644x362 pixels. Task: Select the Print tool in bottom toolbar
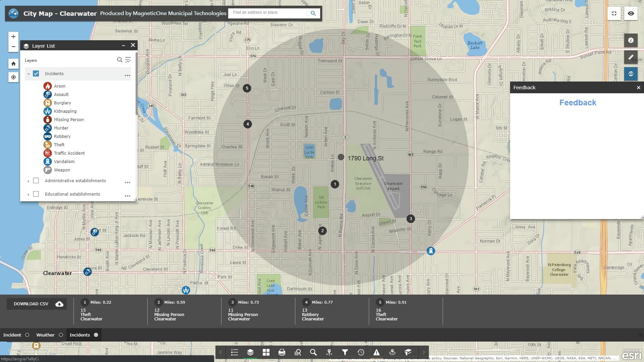282,352
